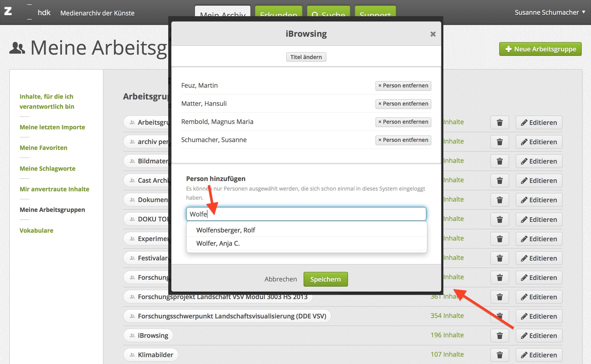591x364 pixels.
Task: Click trash icon in Festivalarchiv row
Action: pyautogui.click(x=500, y=258)
